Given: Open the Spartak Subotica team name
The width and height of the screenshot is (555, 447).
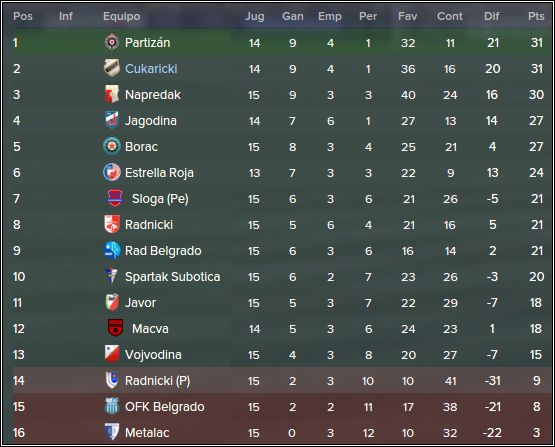Looking at the screenshot, I should [173, 276].
